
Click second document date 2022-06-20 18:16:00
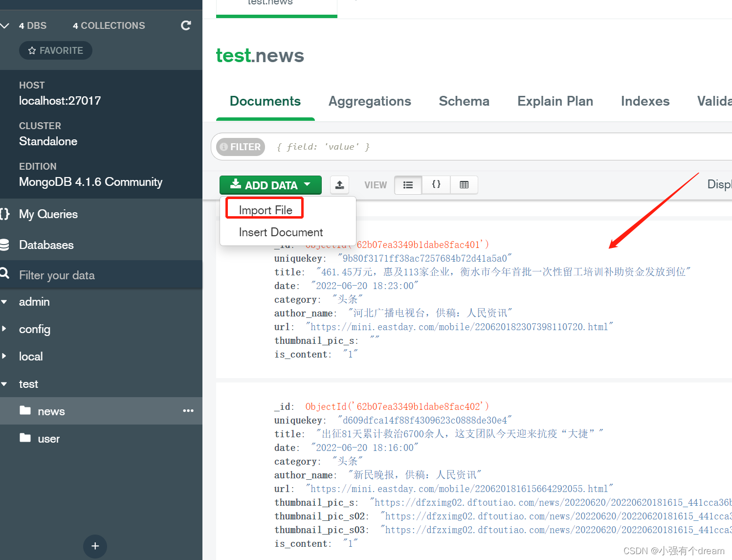365,448
